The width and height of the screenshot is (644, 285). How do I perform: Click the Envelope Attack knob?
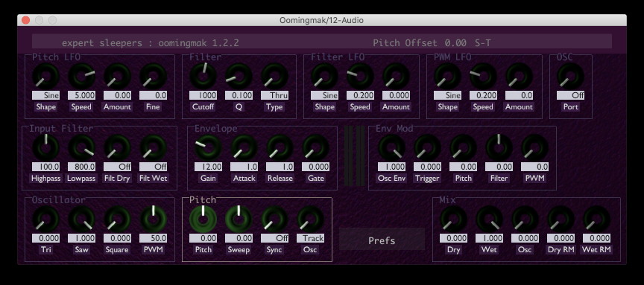point(244,147)
